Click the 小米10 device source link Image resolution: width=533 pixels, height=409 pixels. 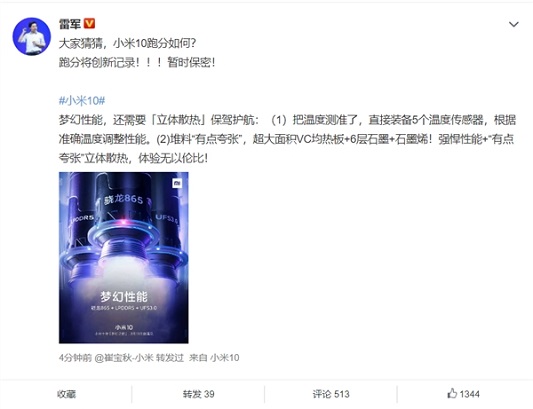pos(225,358)
